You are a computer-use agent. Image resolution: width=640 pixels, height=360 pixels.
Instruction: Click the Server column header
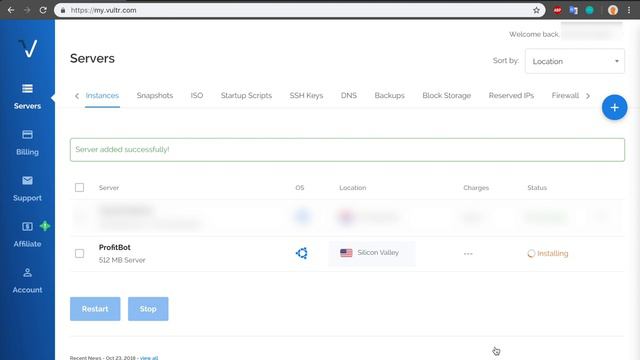pyautogui.click(x=109, y=188)
